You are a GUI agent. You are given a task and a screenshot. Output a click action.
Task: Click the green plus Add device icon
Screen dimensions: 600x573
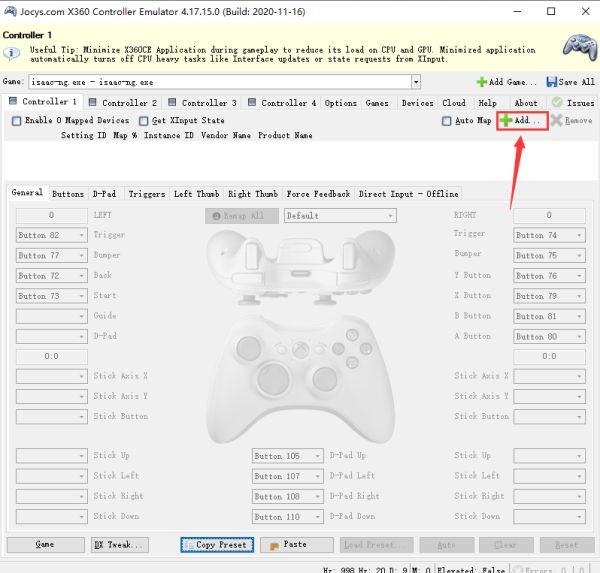(x=507, y=121)
